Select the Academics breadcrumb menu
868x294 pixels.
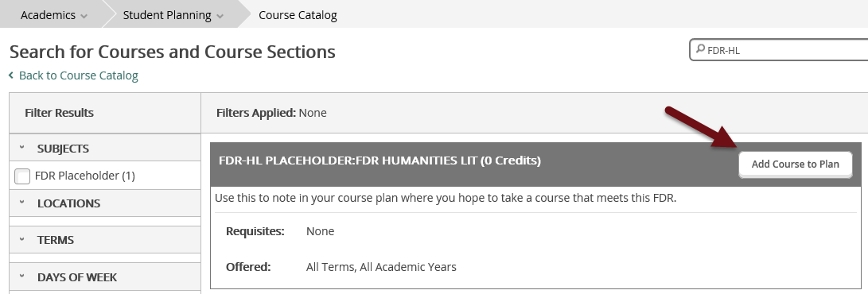click(x=49, y=15)
